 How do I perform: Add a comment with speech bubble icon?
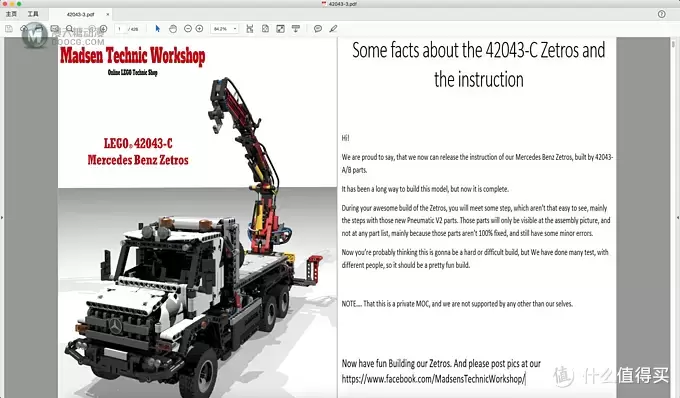318,29
